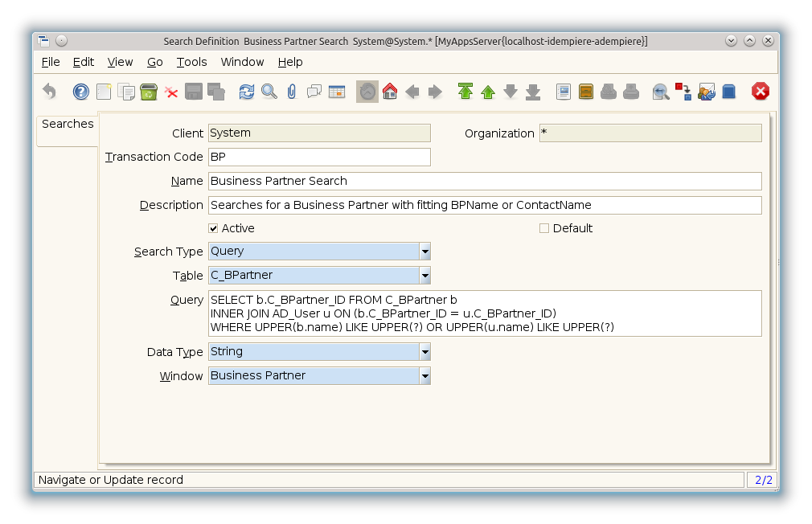
Task: Select the Searches tab
Action: [x=68, y=124]
